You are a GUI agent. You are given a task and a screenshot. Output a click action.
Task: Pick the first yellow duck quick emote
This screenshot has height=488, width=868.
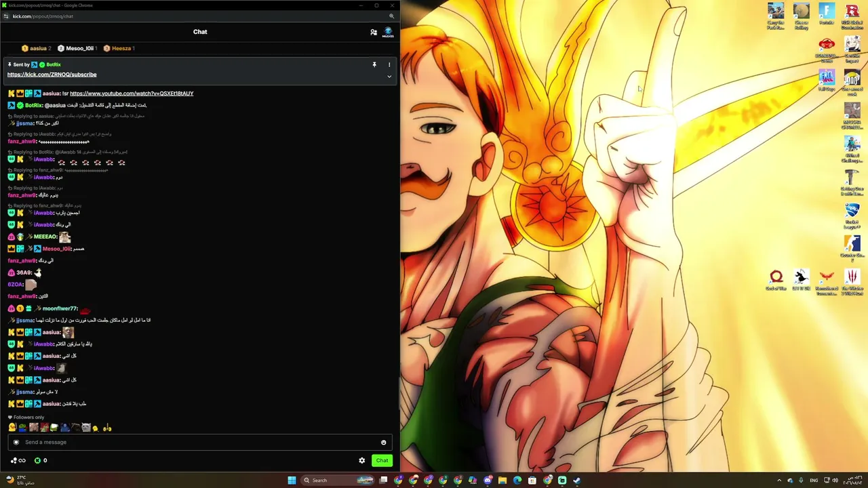(x=12, y=427)
